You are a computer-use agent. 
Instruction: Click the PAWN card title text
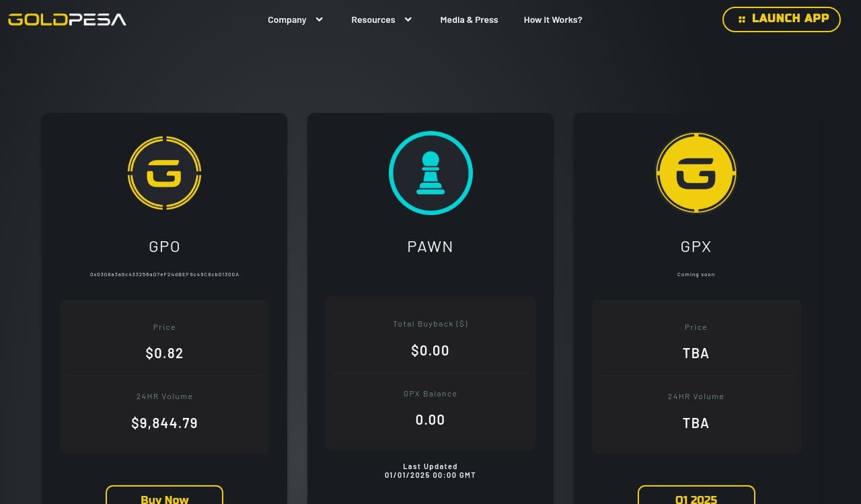point(430,247)
